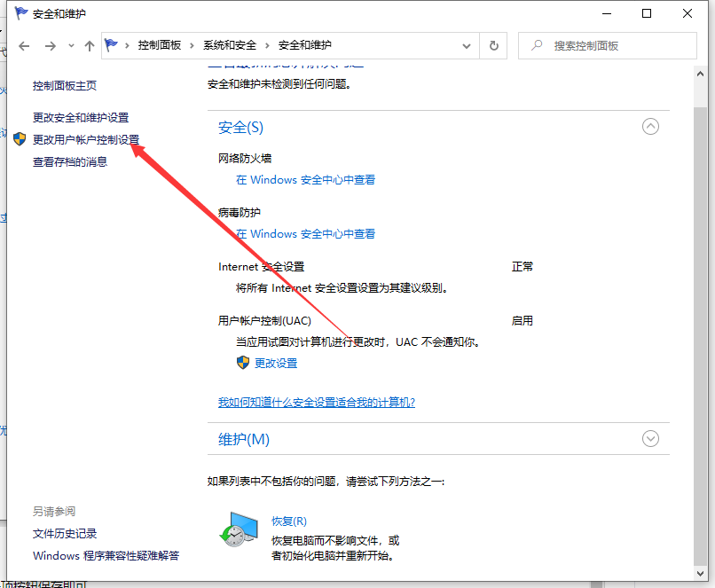Click the UAC shield icon beside 更改设置
The height and width of the screenshot is (588, 715).
tap(243, 363)
